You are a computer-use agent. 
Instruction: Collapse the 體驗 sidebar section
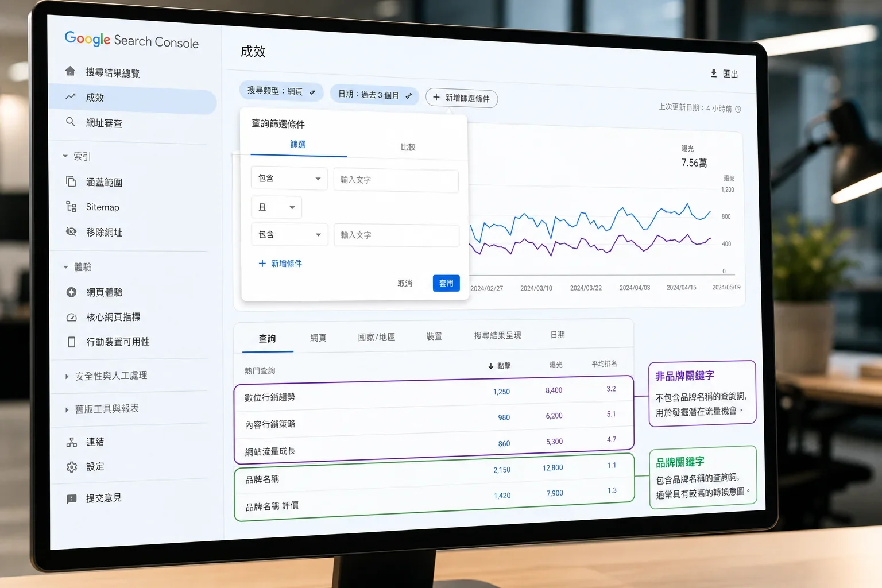tap(66, 267)
